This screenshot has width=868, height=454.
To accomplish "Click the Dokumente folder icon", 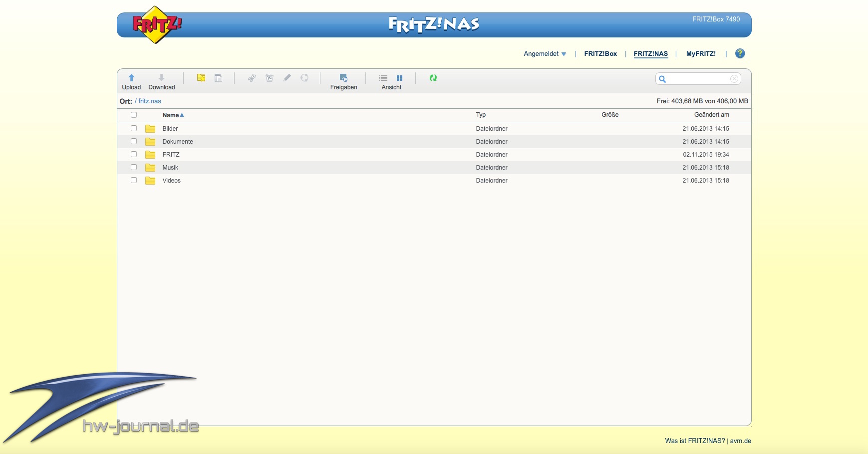I will click(x=150, y=142).
